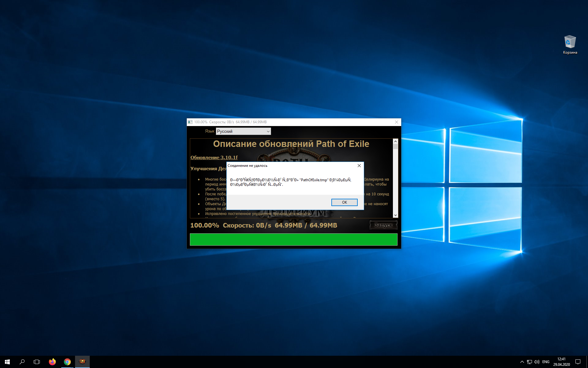Image resolution: width=588 pixels, height=368 pixels.
Task: Click OK in the connection failed dialog
Action: pos(344,202)
